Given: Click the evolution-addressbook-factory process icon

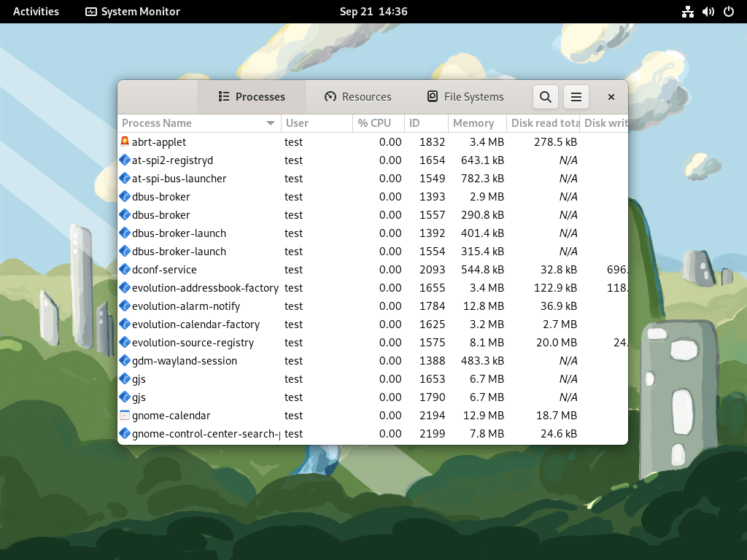Looking at the screenshot, I should (125, 287).
